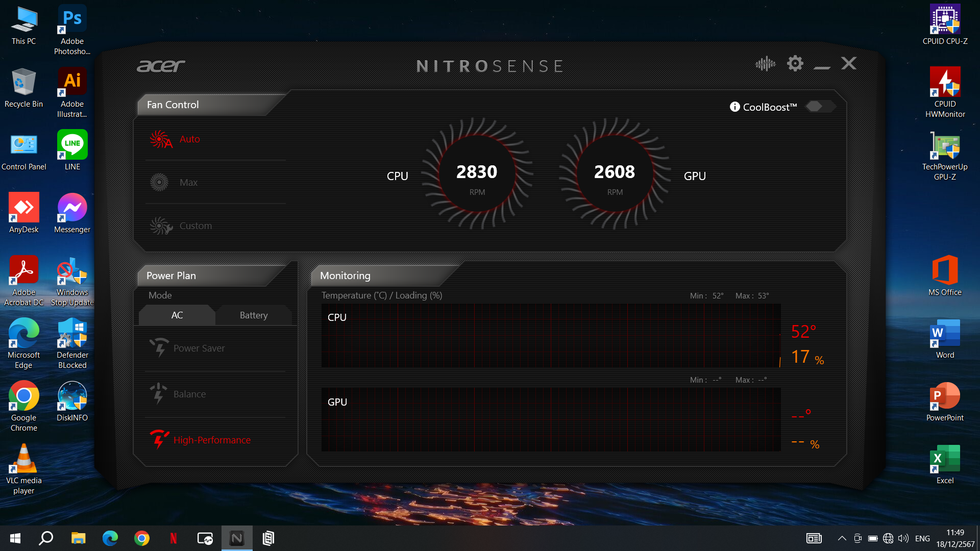Open LINE desktop shortcut
Screen dimensions: 980x551
pyautogui.click(x=72, y=150)
